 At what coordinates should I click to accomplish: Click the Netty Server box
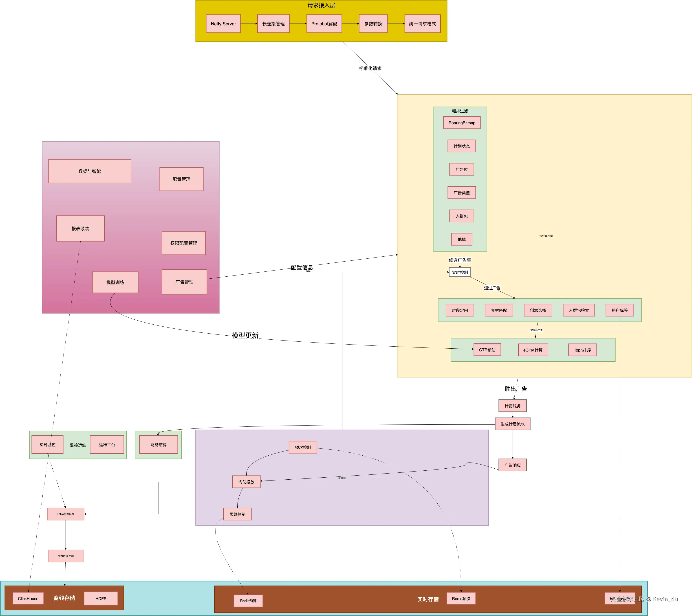[223, 24]
